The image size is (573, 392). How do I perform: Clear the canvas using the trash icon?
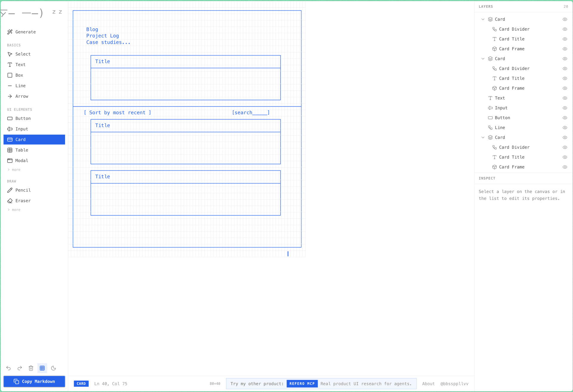point(31,368)
